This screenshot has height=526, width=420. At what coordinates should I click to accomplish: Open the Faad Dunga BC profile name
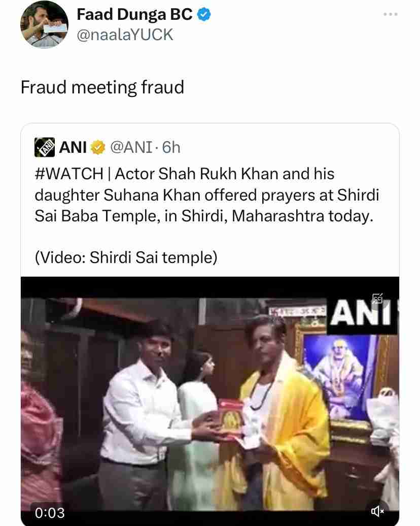134,15
